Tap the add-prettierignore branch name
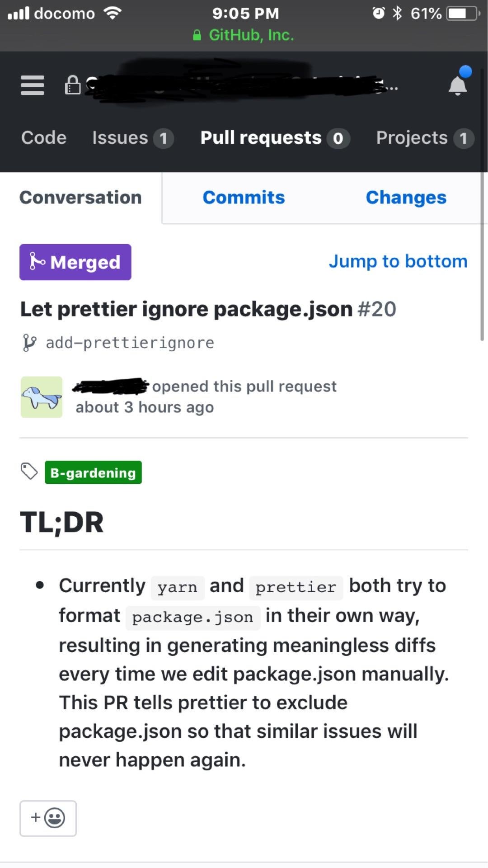 (130, 343)
